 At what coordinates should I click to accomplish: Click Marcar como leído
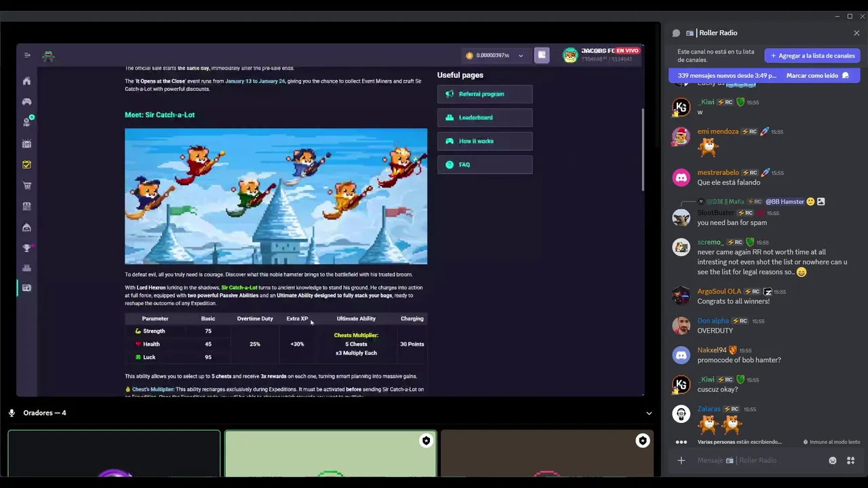817,76
